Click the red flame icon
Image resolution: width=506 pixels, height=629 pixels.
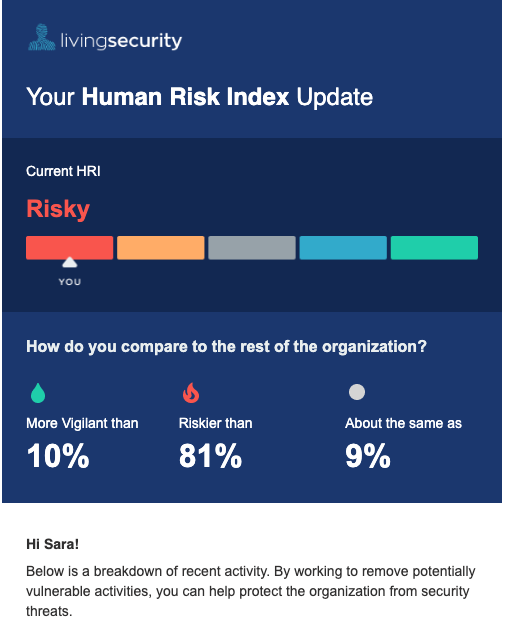tap(191, 392)
